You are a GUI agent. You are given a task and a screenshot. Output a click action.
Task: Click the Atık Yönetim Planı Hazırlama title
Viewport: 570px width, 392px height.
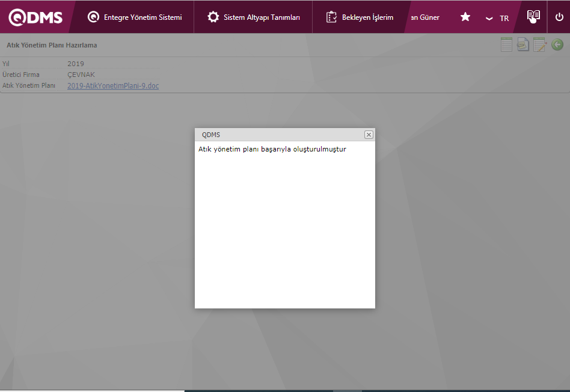coord(52,45)
